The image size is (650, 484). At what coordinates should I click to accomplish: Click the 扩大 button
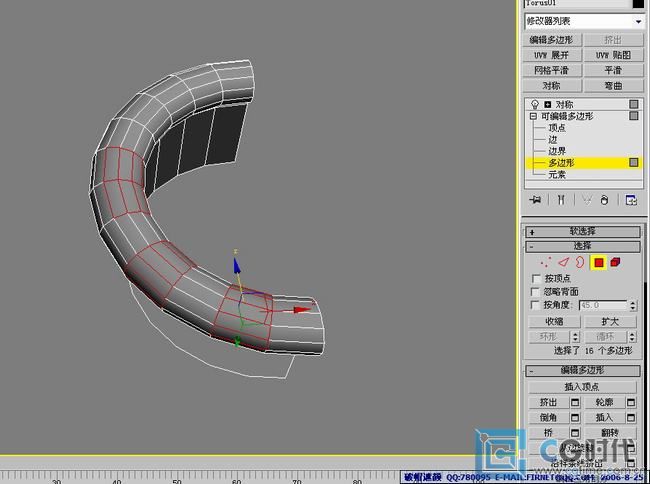coord(610,322)
